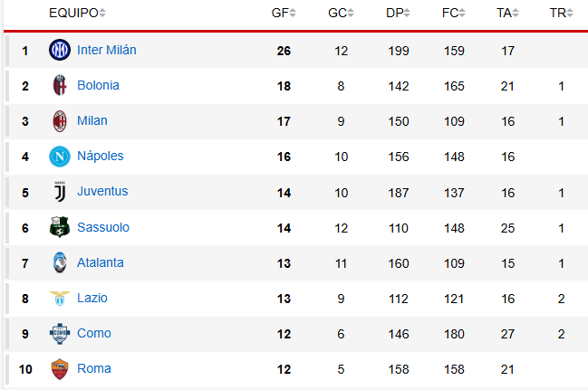This screenshot has width=588, height=390.
Task: Sort table by GF goals column
Action: click(x=283, y=13)
